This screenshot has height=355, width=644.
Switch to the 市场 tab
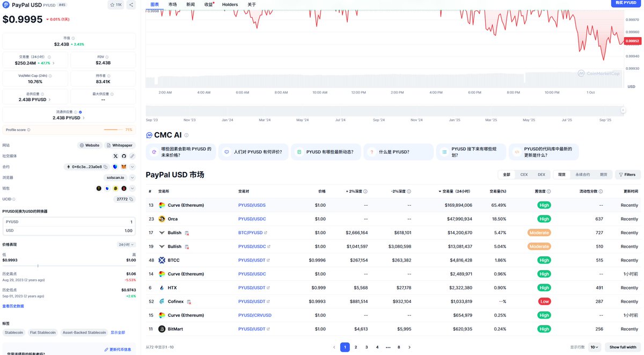coord(172,4)
